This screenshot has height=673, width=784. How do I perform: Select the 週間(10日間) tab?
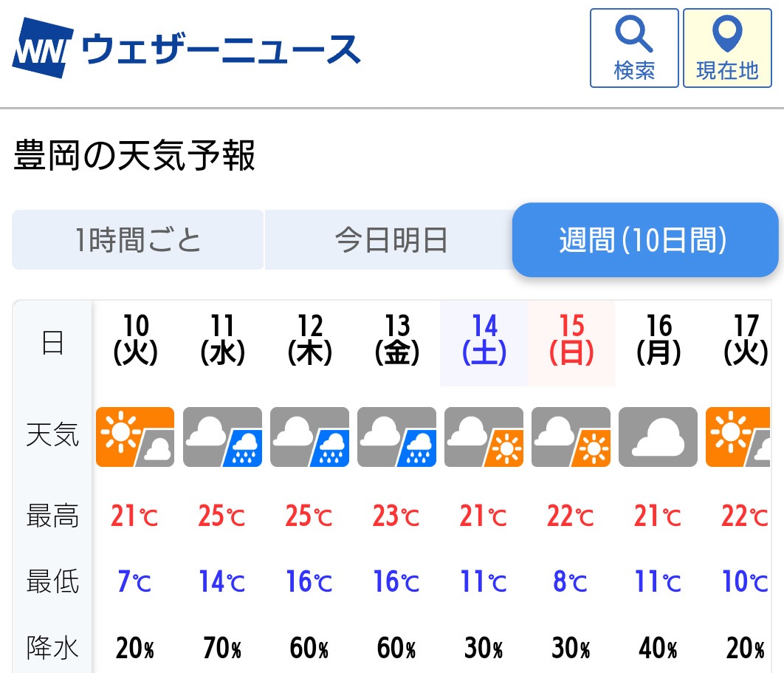pos(645,239)
